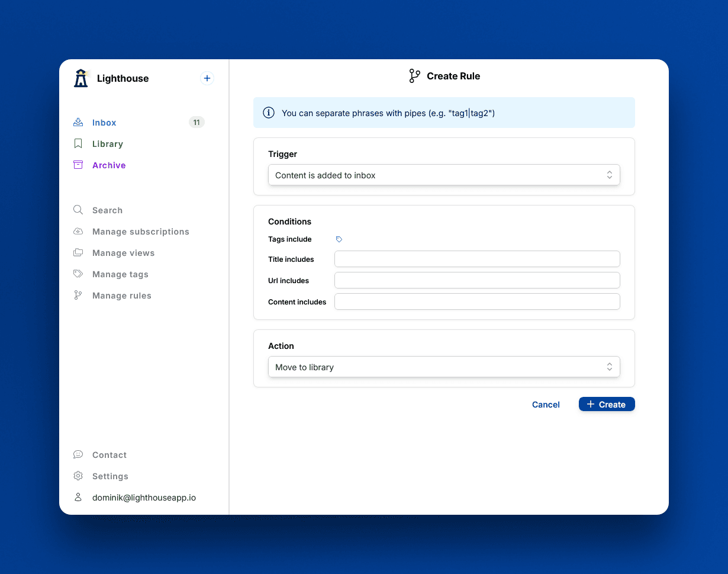Image resolution: width=728 pixels, height=574 pixels.
Task: Open Manage subscriptions in the sidebar
Action: [140, 232]
